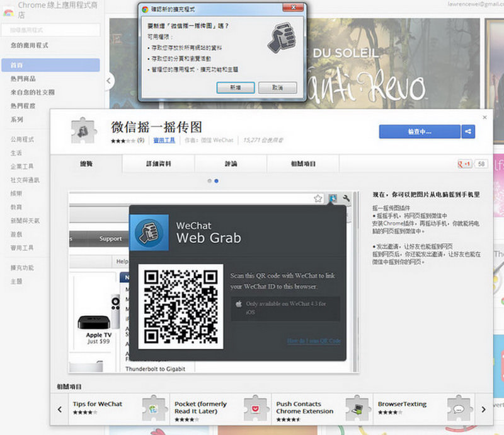The image size is (504, 435).
Task: Select 教育 category in the sidebar
Action: coord(16,207)
